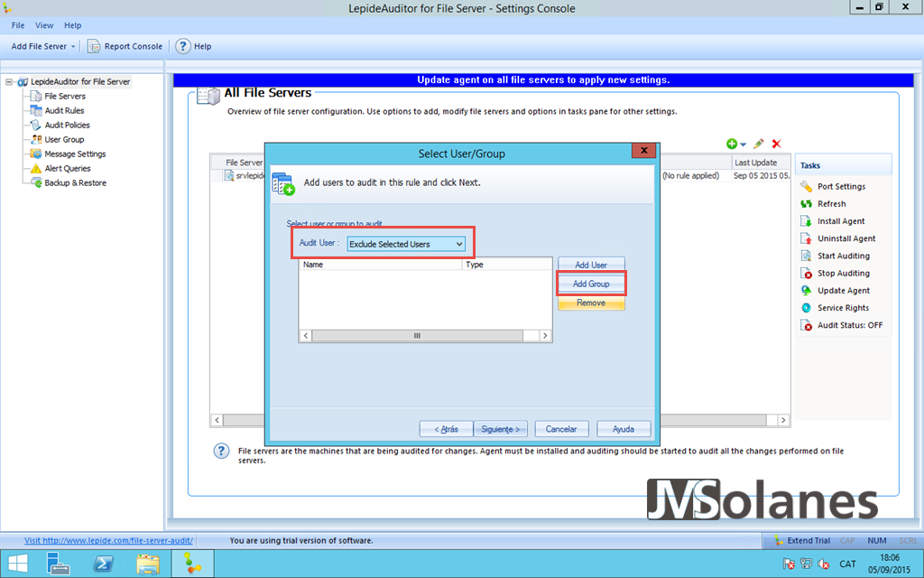The height and width of the screenshot is (578, 924).
Task: Open Windows Start button on taskbar
Action: pos(18,564)
